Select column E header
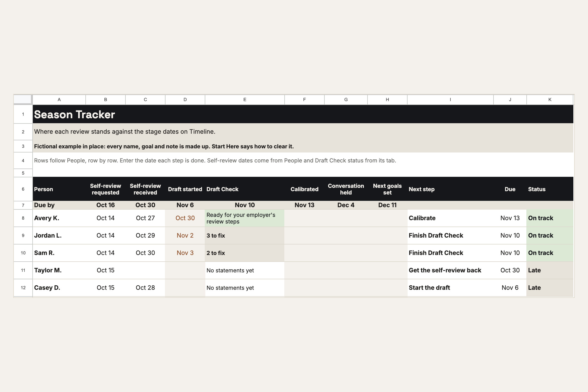Image resolution: width=588 pixels, height=392 pixels. [245, 100]
